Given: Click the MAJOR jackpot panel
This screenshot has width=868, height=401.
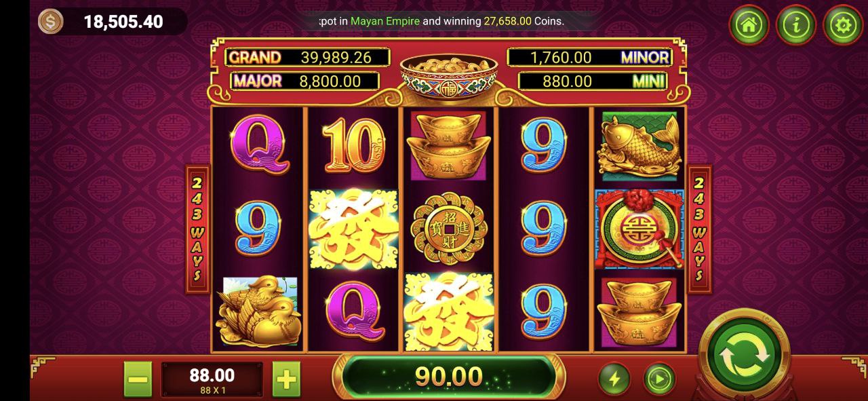Looking at the screenshot, I should pyautogui.click(x=304, y=81).
